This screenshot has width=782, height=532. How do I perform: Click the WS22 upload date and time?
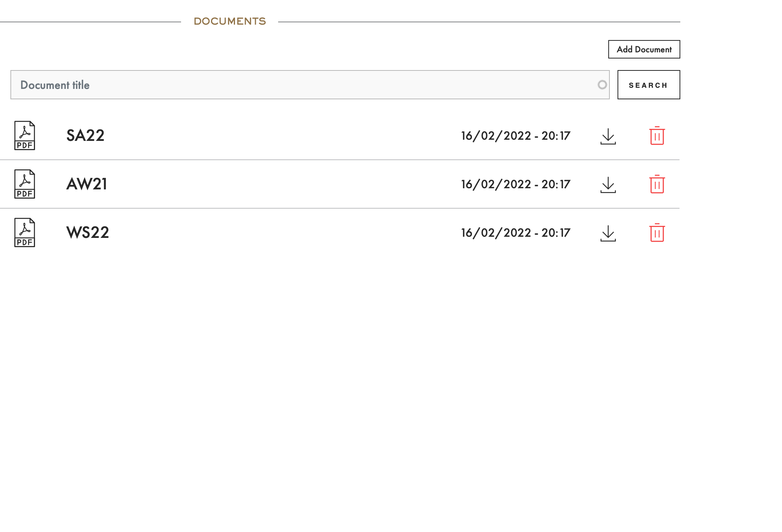point(515,233)
